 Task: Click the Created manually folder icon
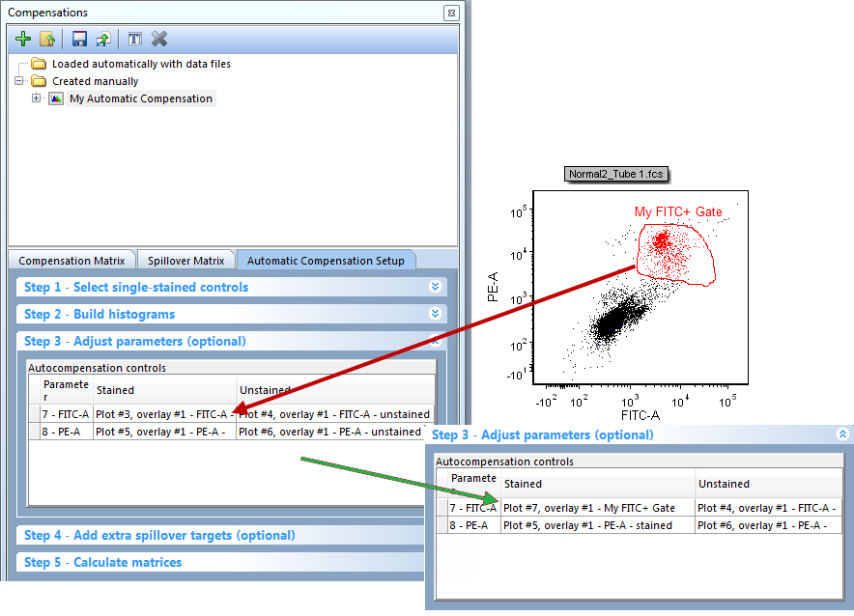coord(39,81)
